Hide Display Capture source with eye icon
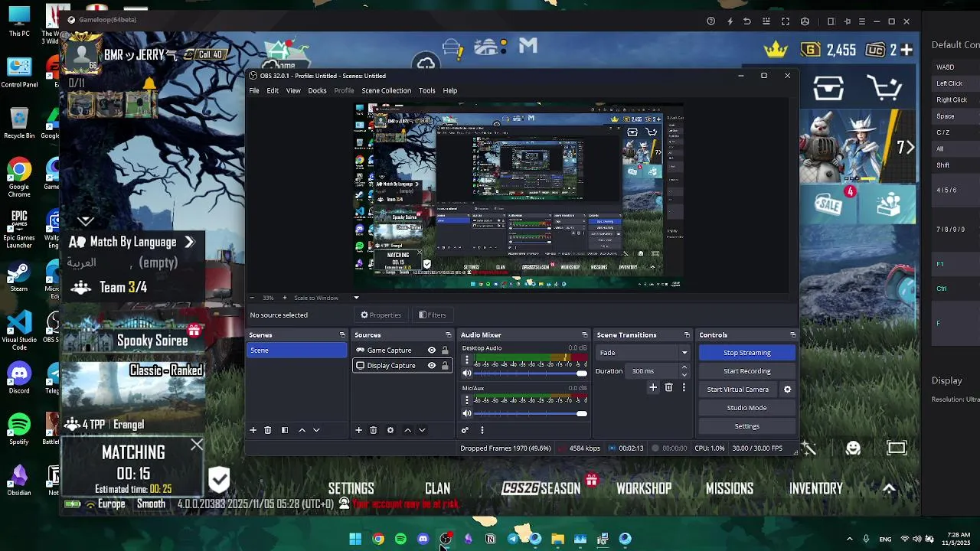This screenshot has width=980, height=551. 432,366
